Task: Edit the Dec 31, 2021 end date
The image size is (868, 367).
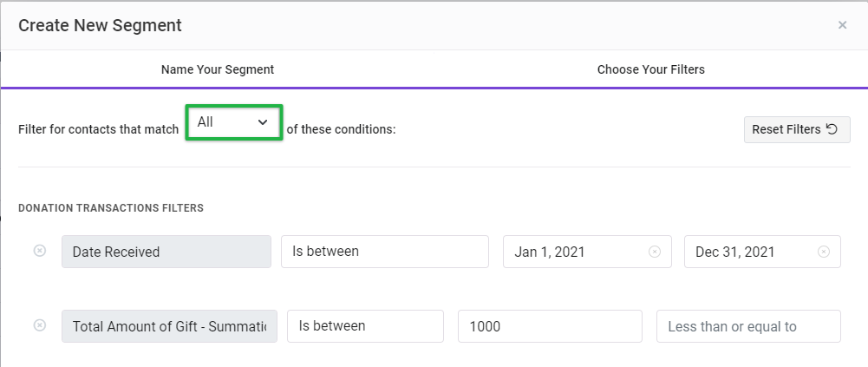Action: point(762,252)
